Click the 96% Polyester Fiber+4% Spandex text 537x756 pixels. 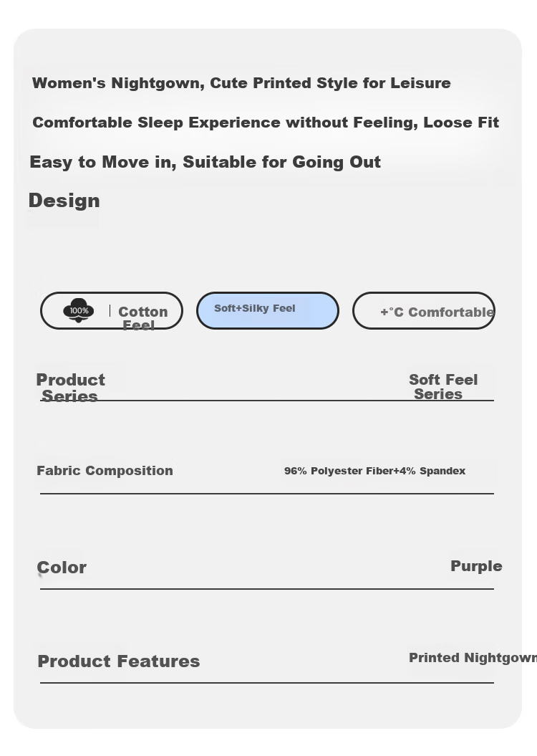click(374, 471)
